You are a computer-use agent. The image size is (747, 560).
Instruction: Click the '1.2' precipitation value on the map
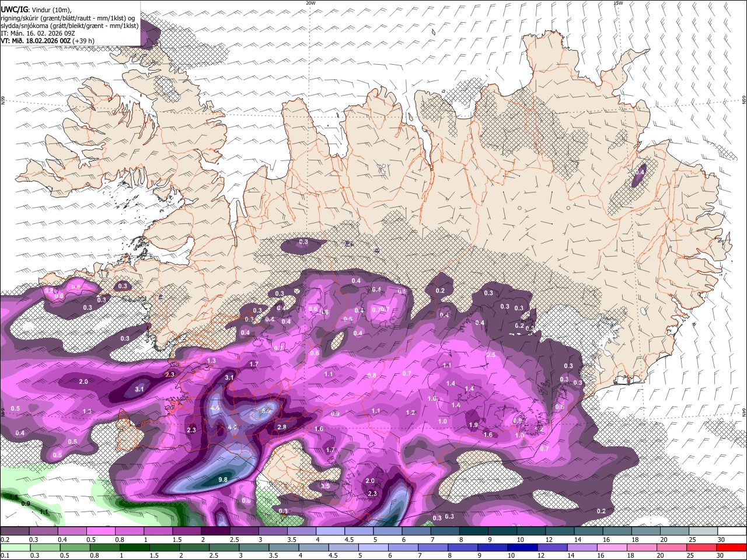pyautogui.click(x=410, y=412)
